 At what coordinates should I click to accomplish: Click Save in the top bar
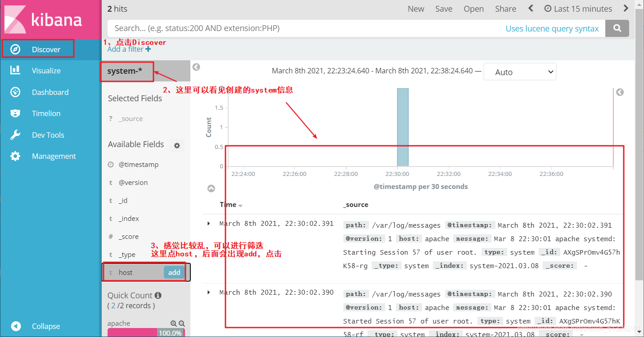(x=444, y=9)
